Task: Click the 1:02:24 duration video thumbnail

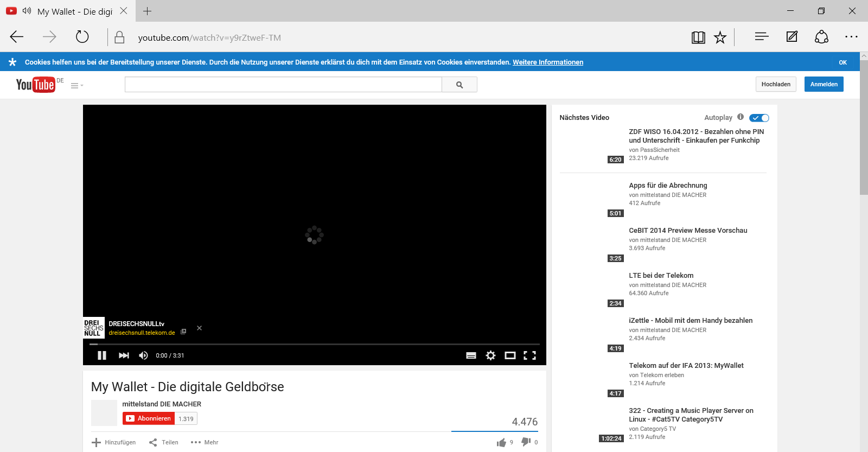Action: (x=592, y=424)
